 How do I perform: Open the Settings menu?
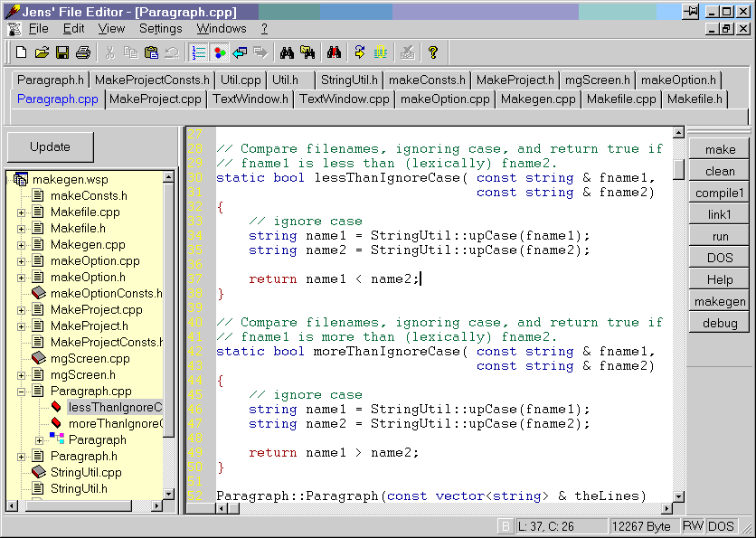point(161,29)
